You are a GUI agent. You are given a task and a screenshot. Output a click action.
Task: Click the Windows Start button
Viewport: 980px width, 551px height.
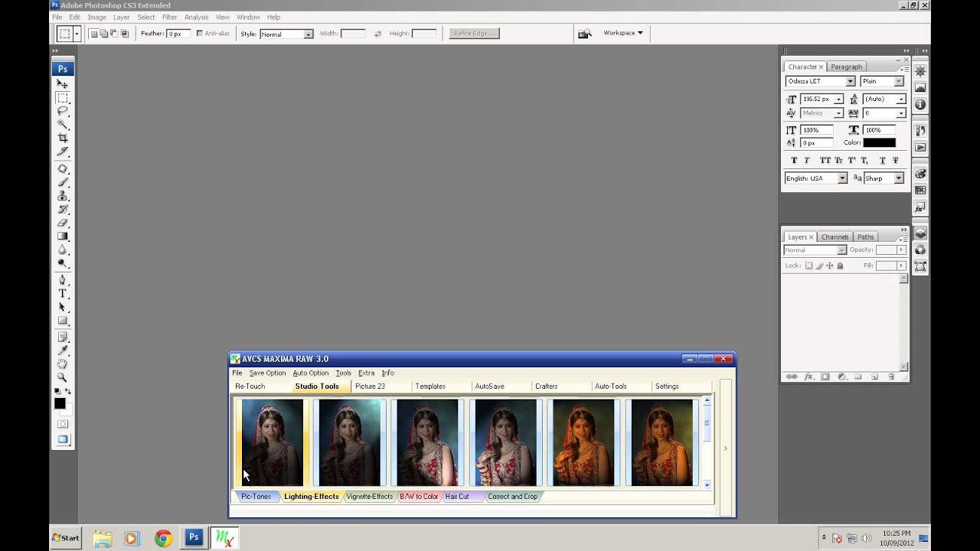pyautogui.click(x=66, y=538)
